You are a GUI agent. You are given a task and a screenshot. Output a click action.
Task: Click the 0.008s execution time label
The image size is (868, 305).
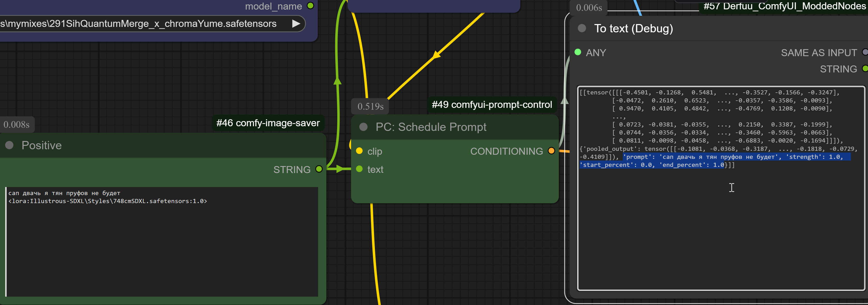point(17,124)
